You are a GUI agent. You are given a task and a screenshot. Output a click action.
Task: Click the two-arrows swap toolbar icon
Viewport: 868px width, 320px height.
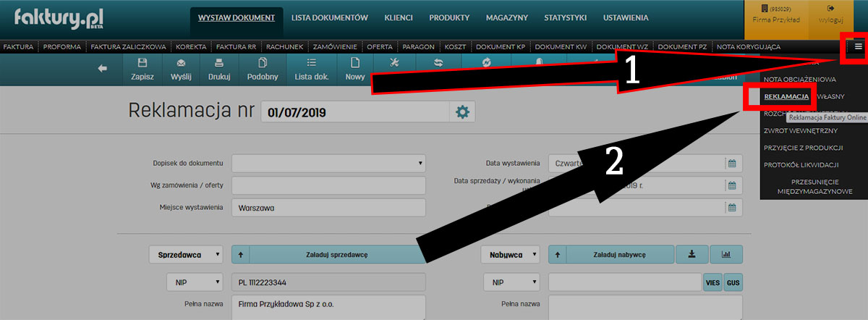point(438,63)
